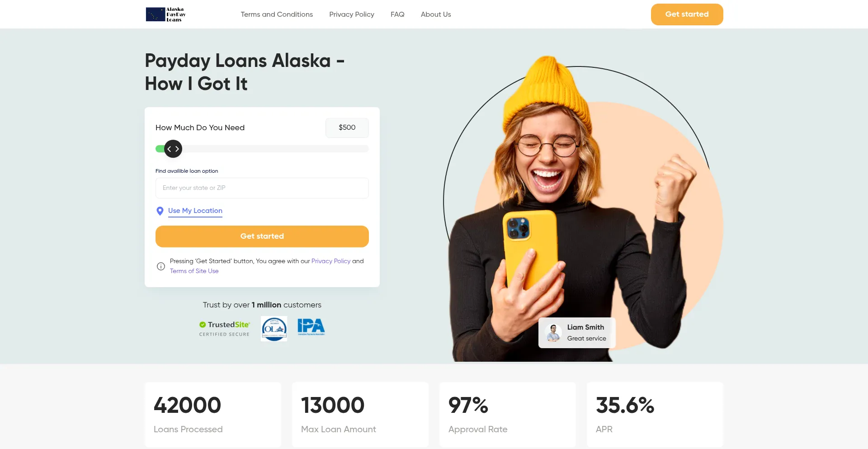
Task: Click the TrustedSite certified secure badge
Action: (x=225, y=329)
